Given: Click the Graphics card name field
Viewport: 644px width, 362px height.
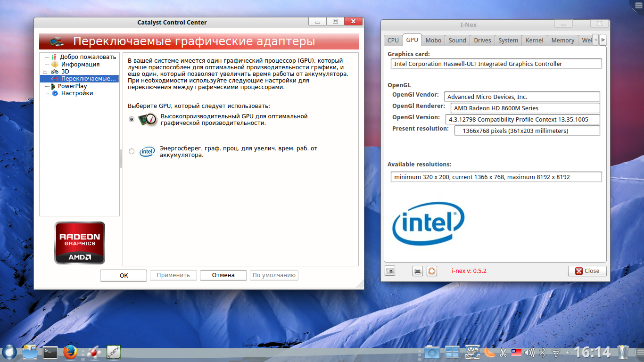Looking at the screenshot, I should pos(496,64).
